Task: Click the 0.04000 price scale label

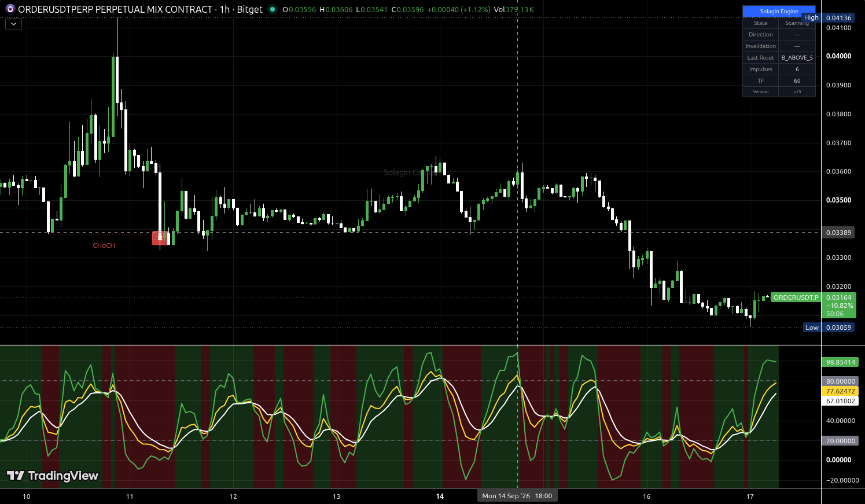Action: [x=838, y=56]
